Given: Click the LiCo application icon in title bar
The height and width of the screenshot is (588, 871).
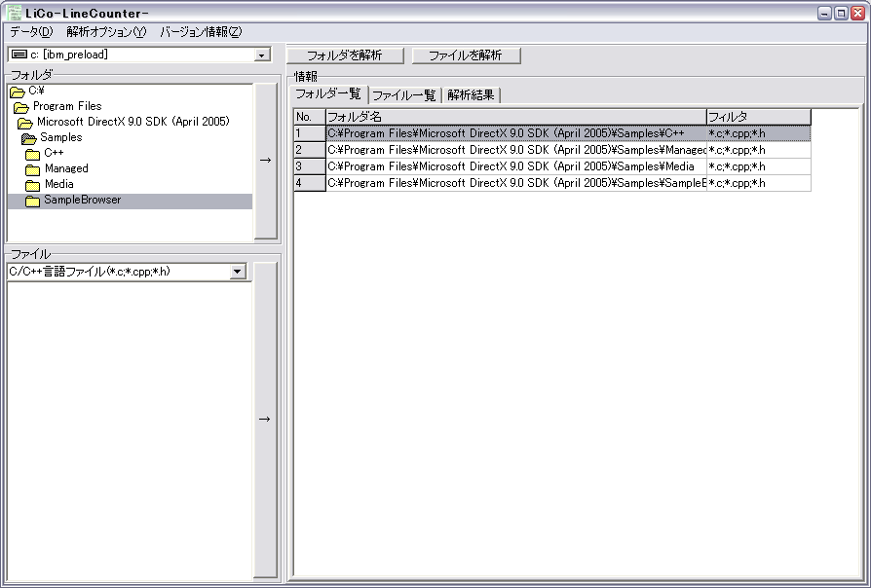Looking at the screenshot, I should point(14,13).
